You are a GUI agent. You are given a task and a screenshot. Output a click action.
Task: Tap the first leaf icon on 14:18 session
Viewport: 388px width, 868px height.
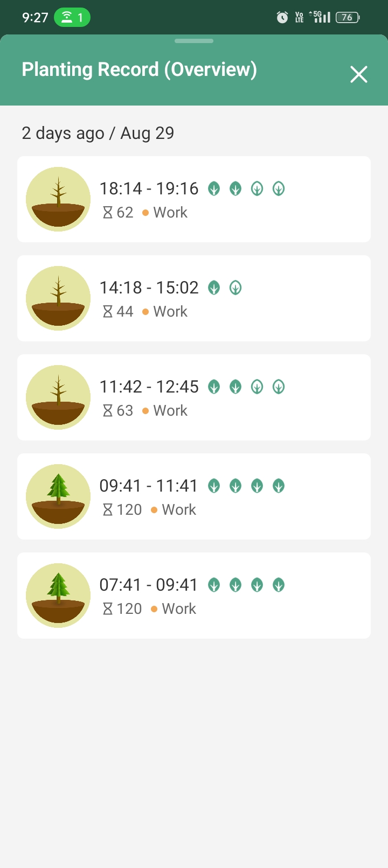(214, 288)
